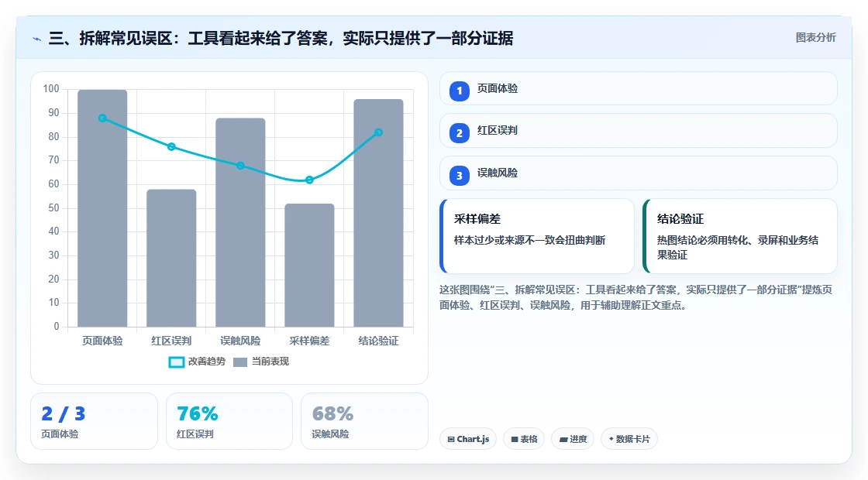
Task: Click the 68% stat value
Action: click(332, 413)
